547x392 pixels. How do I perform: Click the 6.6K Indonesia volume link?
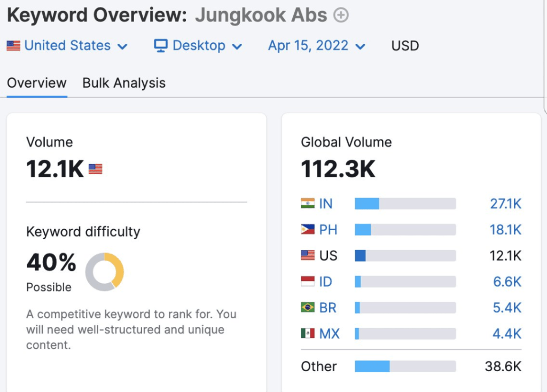tap(507, 281)
